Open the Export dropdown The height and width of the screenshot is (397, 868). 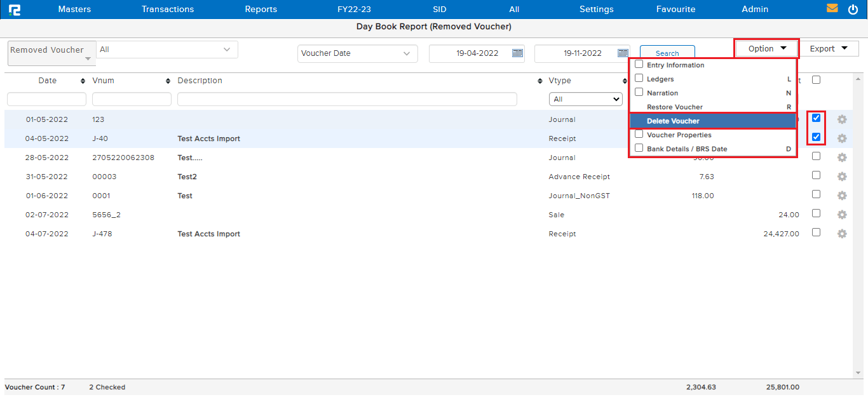point(829,49)
